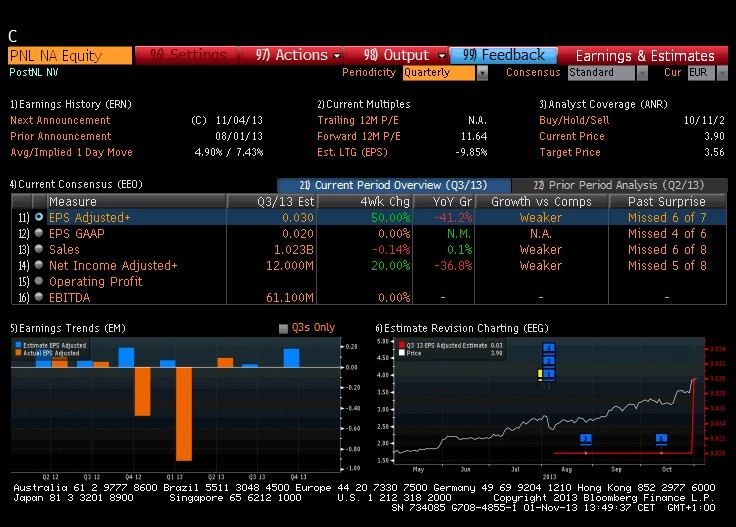Image resolution: width=736 pixels, height=527 pixels.
Task: Open Analyst Coverage (ANR) section
Action: [603, 104]
